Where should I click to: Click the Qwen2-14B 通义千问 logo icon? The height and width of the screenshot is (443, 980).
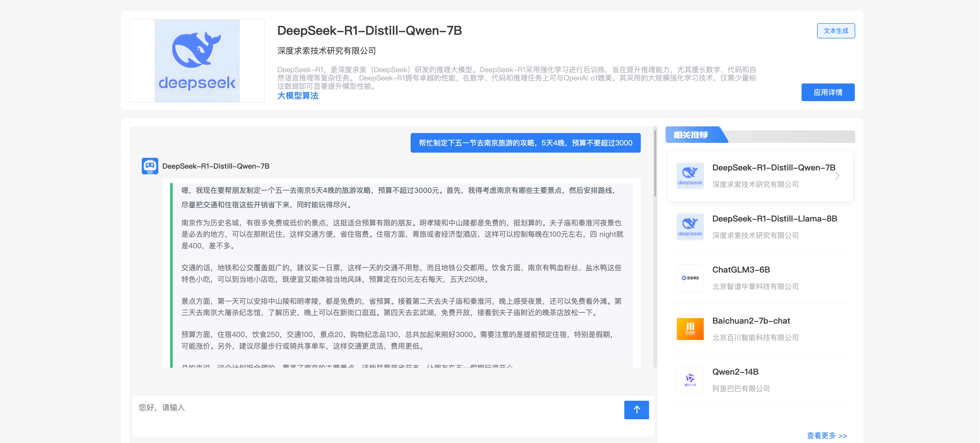690,380
